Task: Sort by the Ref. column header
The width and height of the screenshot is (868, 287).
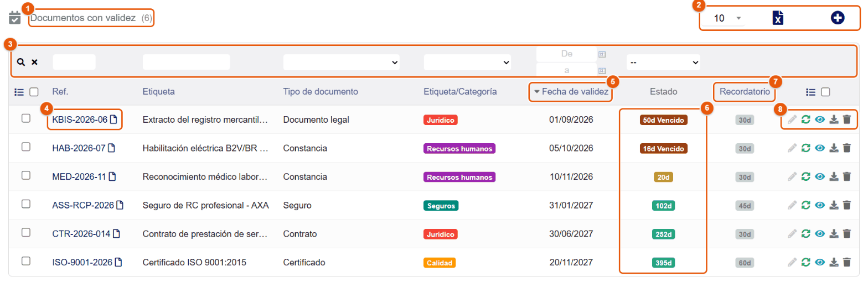Action: pyautogui.click(x=60, y=92)
